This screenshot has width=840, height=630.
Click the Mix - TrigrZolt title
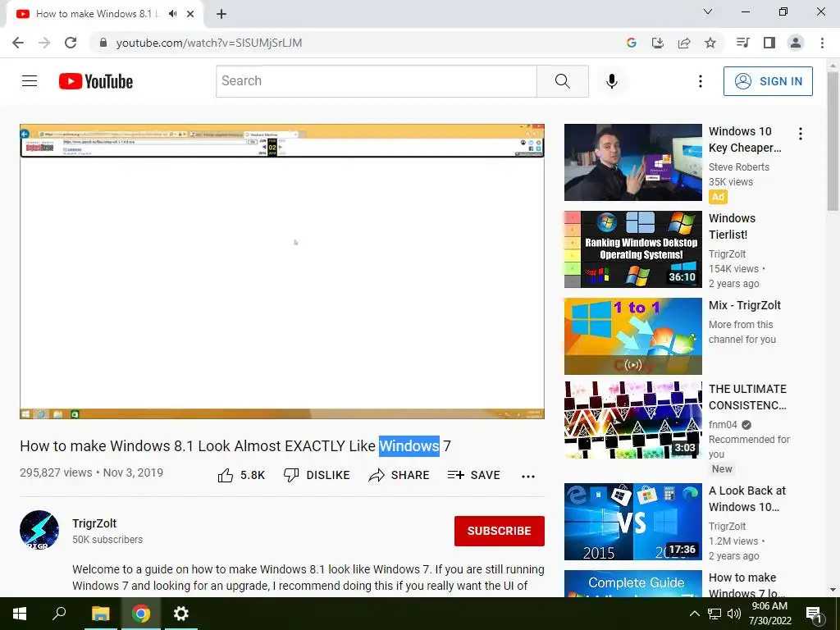coord(745,305)
